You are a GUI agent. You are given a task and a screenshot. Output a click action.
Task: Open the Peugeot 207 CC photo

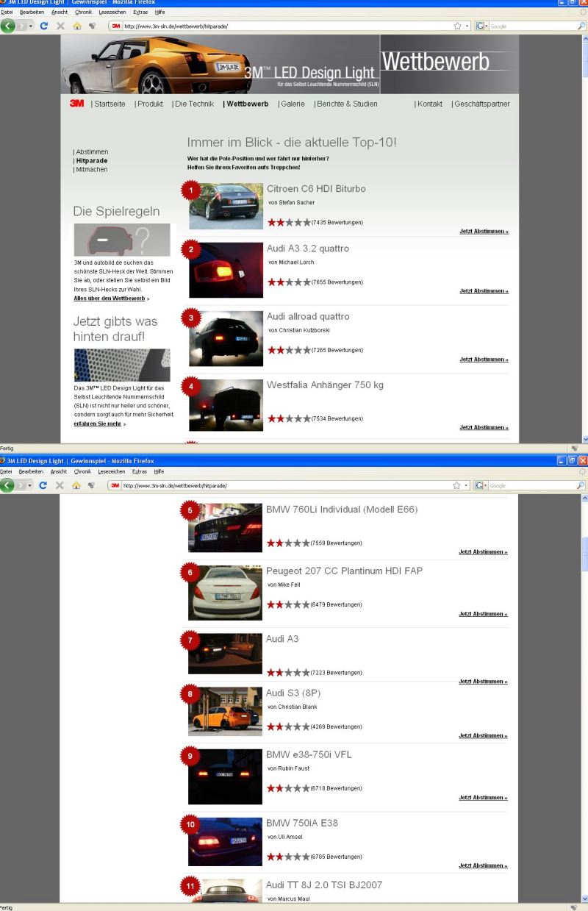(226, 592)
